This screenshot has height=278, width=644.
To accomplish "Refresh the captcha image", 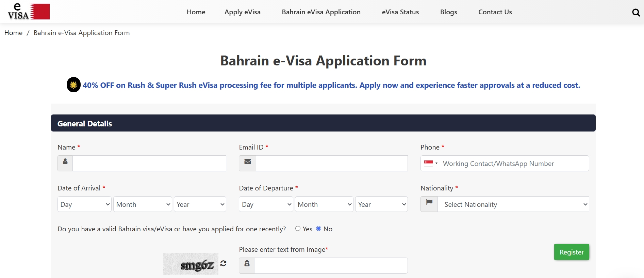I will [x=224, y=263].
